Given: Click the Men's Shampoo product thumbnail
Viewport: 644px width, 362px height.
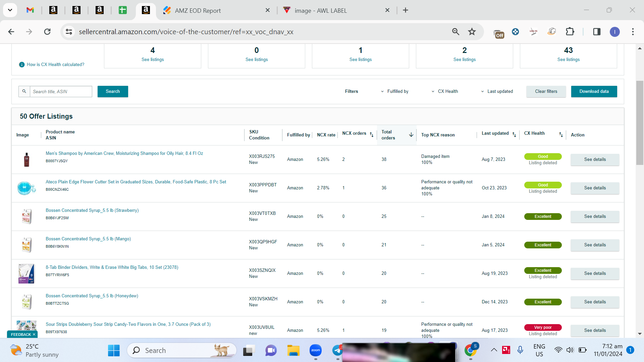Looking at the screenshot, I should pyautogui.click(x=26, y=160).
